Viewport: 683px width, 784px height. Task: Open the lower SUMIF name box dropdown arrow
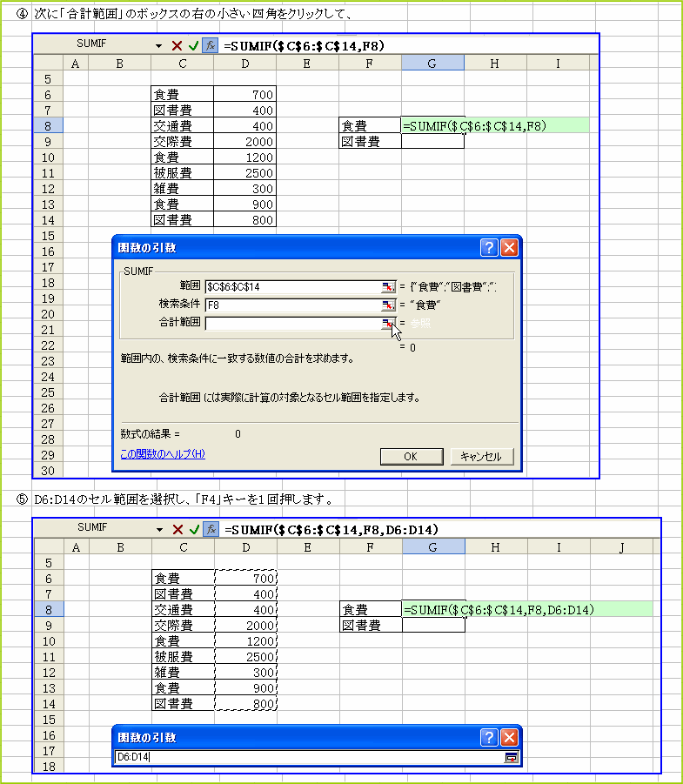click(x=159, y=530)
